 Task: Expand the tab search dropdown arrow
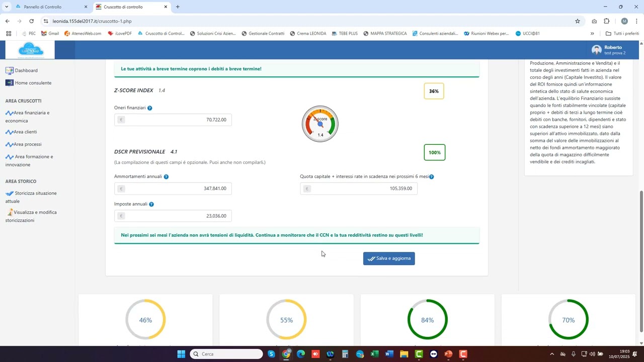(x=7, y=7)
